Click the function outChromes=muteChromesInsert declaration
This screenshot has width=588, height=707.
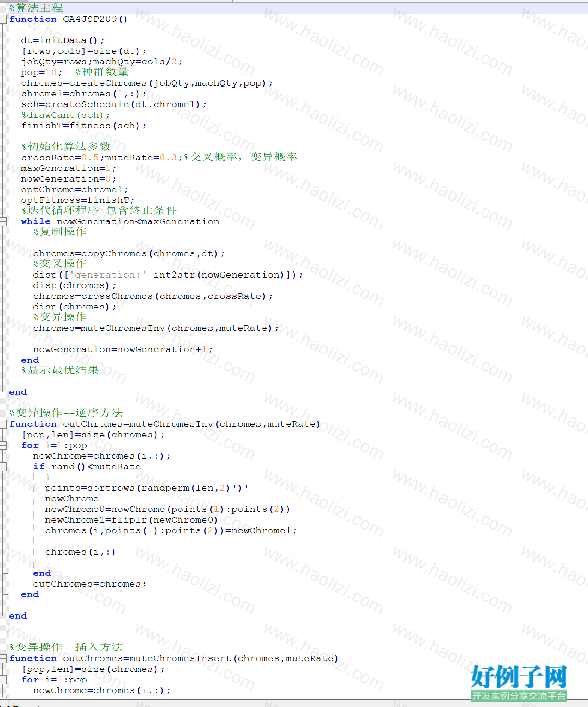(174, 658)
